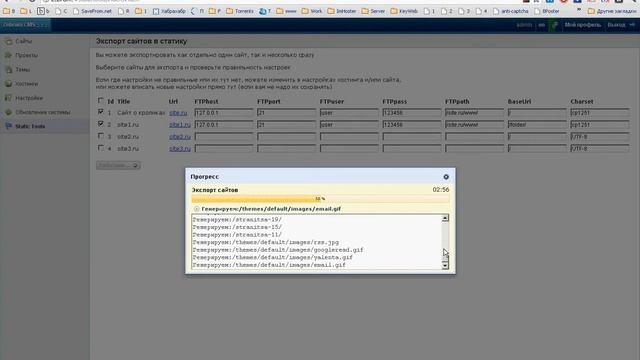Screen dimensions: 640x360
Task: Click log line ending images/googleread.gif
Action: click(x=278, y=250)
